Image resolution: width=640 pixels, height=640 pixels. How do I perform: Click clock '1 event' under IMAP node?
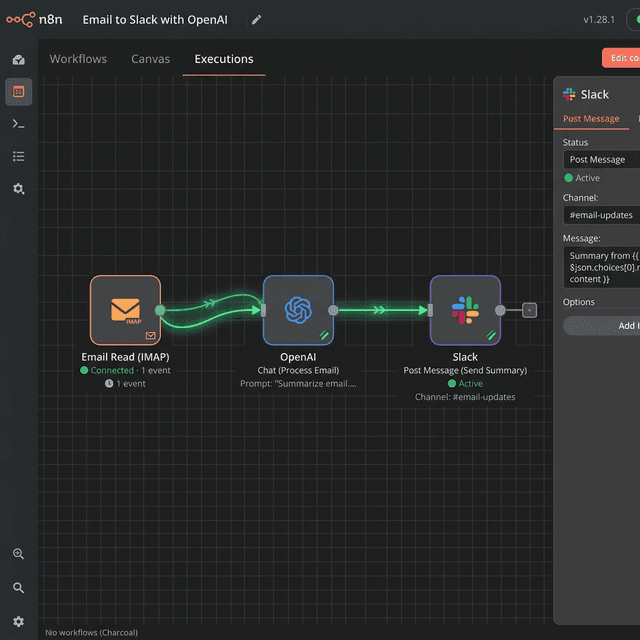125,384
